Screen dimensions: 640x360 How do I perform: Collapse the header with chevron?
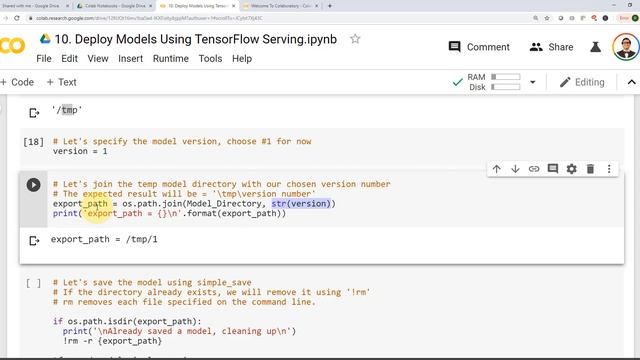coord(631,82)
